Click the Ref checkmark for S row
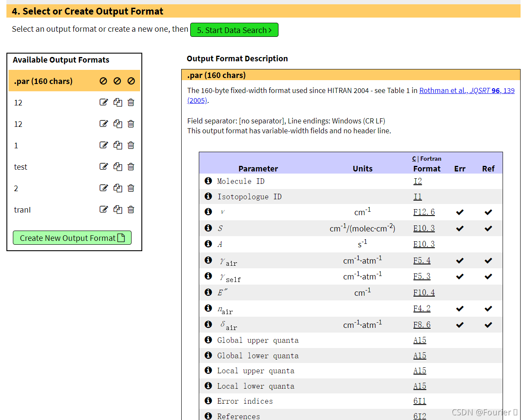524x420 pixels. pyautogui.click(x=488, y=228)
